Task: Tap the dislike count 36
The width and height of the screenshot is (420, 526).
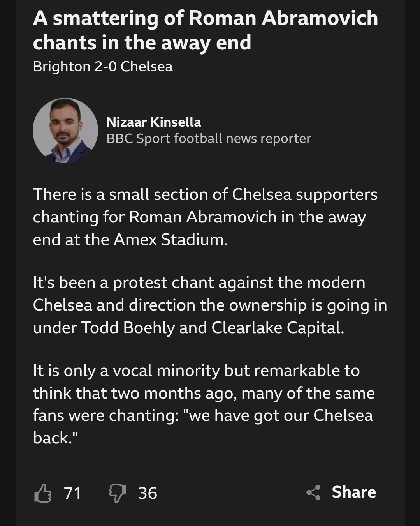Action: tap(148, 493)
